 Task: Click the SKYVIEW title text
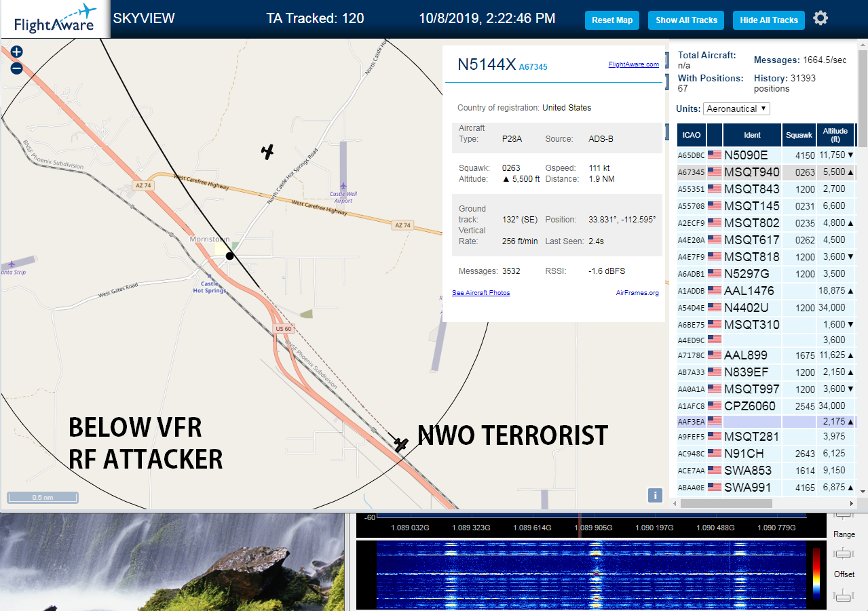[x=144, y=18]
